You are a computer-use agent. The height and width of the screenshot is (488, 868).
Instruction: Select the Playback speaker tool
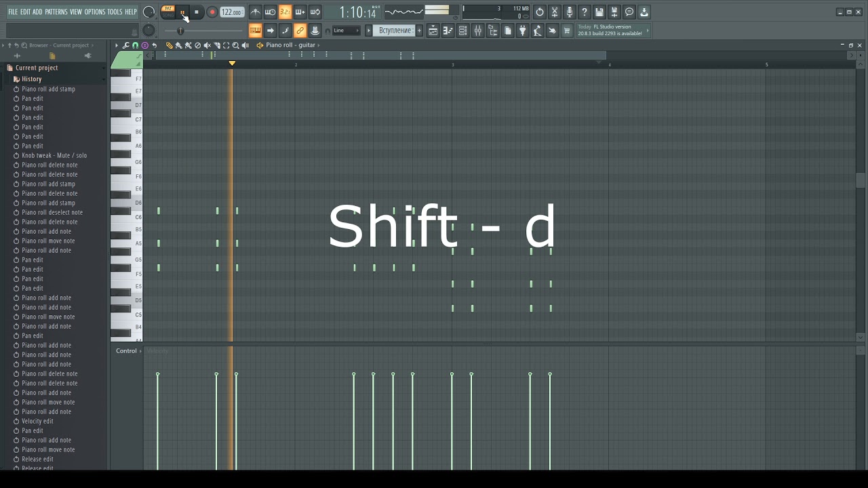[x=245, y=45]
